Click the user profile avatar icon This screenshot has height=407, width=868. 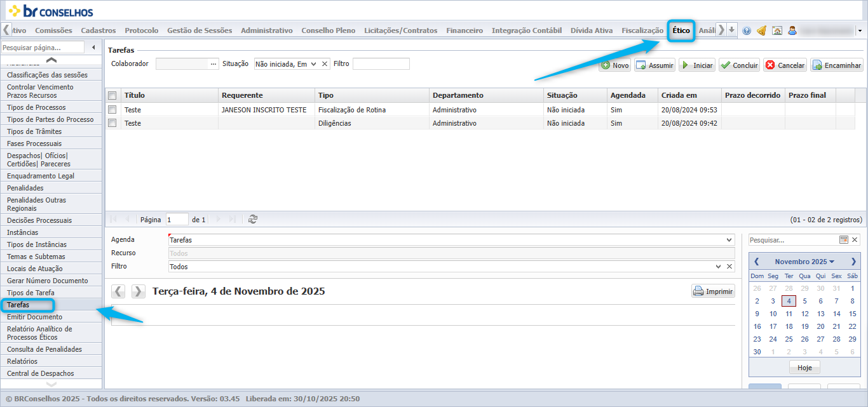pos(792,30)
